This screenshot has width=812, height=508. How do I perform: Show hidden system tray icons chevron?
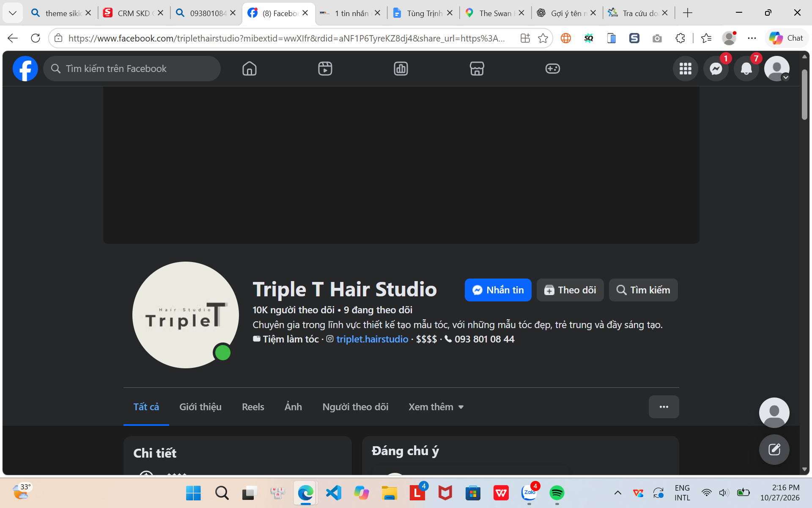[x=617, y=493]
